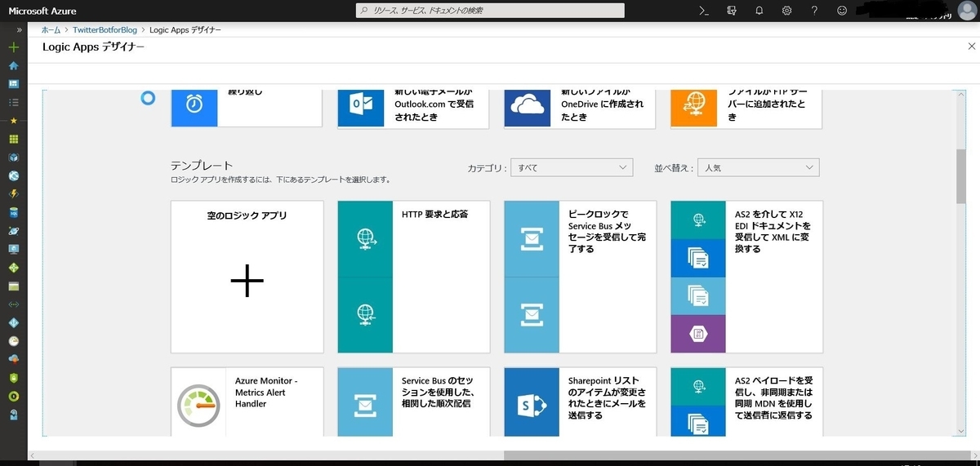This screenshot has width=980, height=466.
Task: Open Notifications bell icon
Action: click(x=759, y=11)
